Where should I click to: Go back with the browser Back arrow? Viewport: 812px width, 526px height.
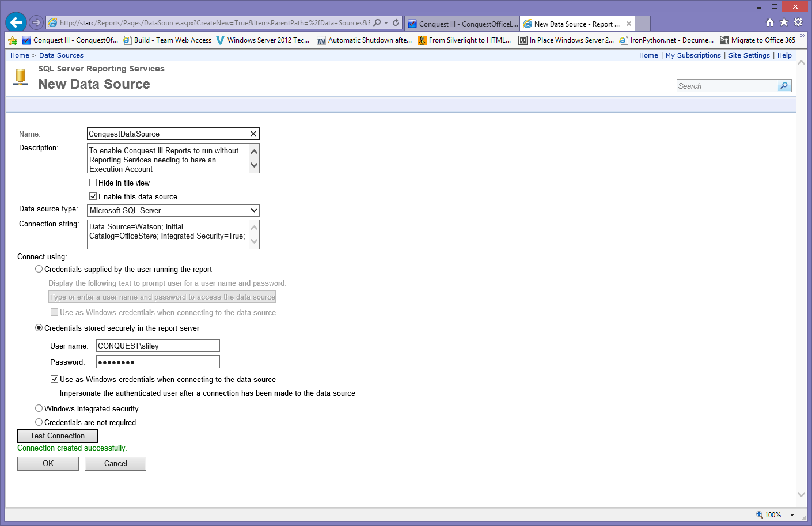click(16, 22)
